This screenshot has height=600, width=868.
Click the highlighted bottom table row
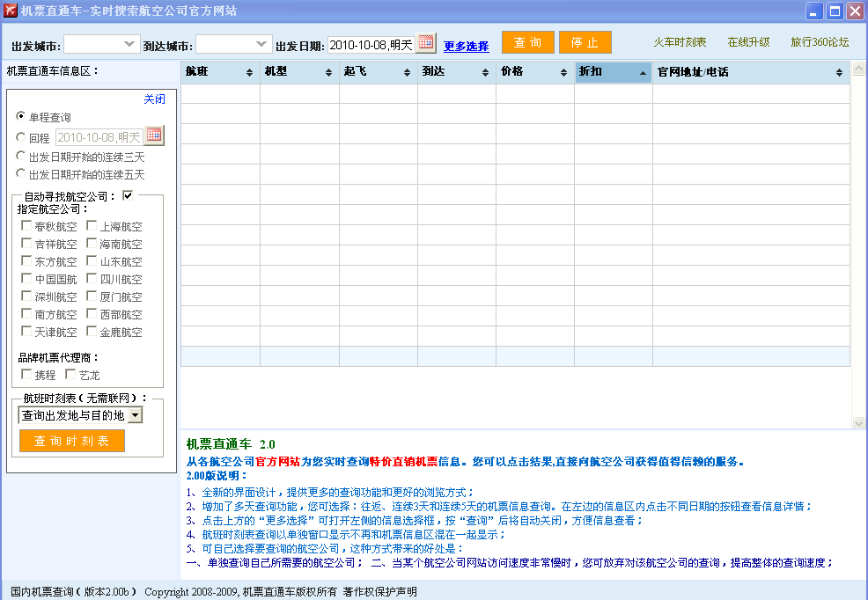tap(515, 356)
